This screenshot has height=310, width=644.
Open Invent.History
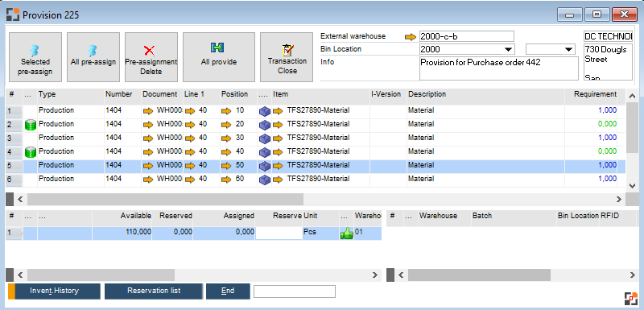54,291
